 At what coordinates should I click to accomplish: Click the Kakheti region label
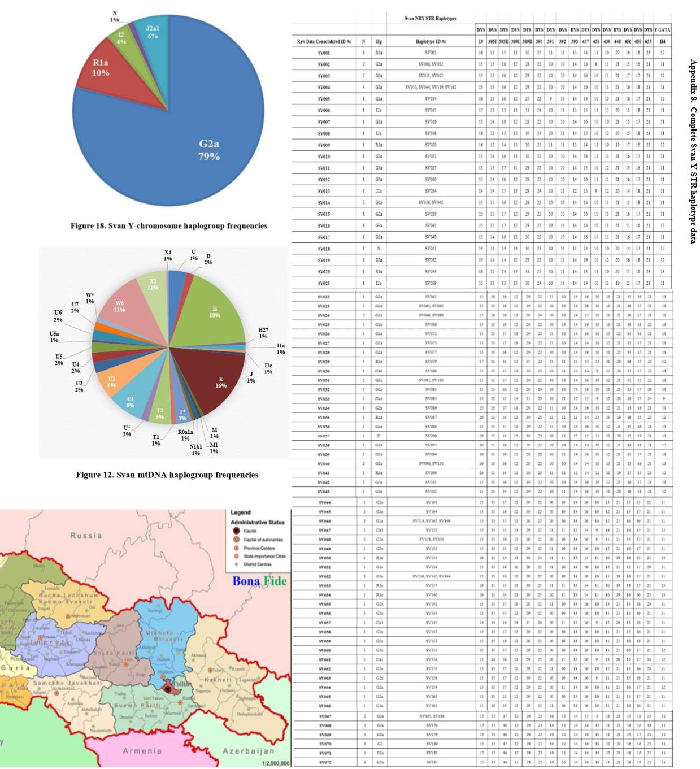click(x=218, y=680)
